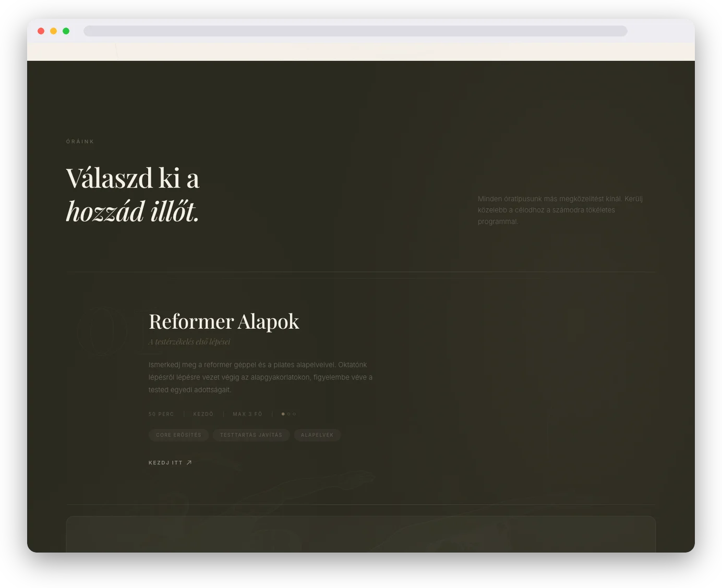Viewport: 722px width, 588px height.
Task: Close the browser window with red button
Action: pos(41,31)
